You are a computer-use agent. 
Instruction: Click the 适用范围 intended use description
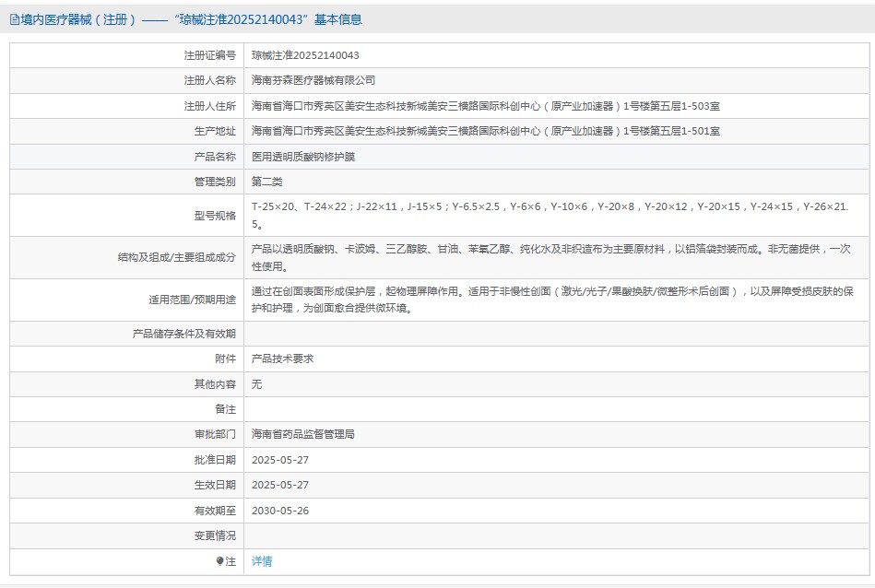tap(552, 300)
